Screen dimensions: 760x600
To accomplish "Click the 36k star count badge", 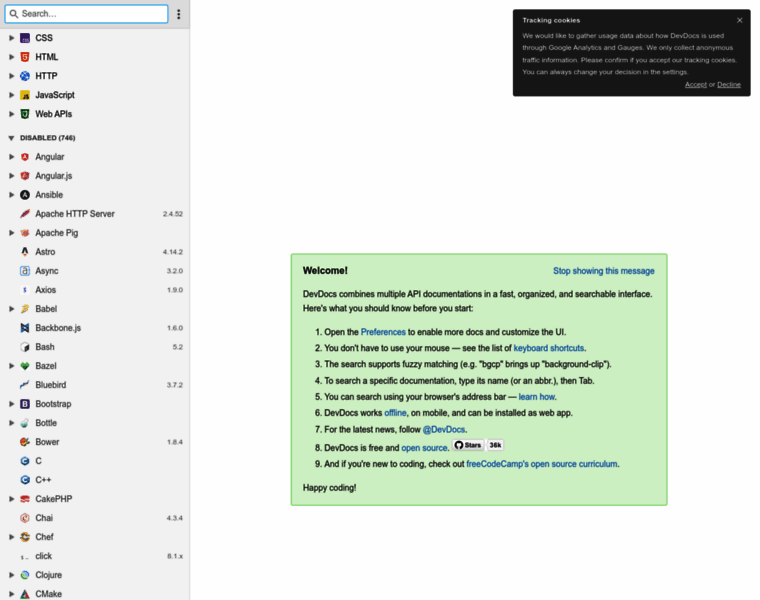I will (x=495, y=445).
